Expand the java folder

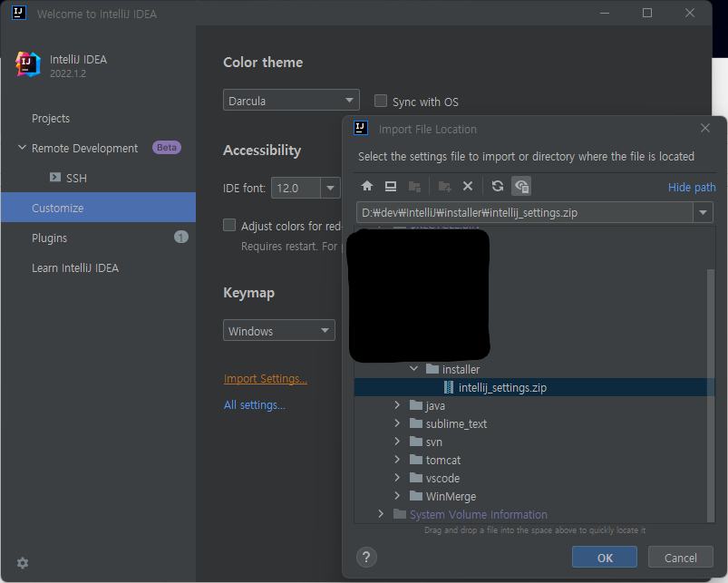397,404
